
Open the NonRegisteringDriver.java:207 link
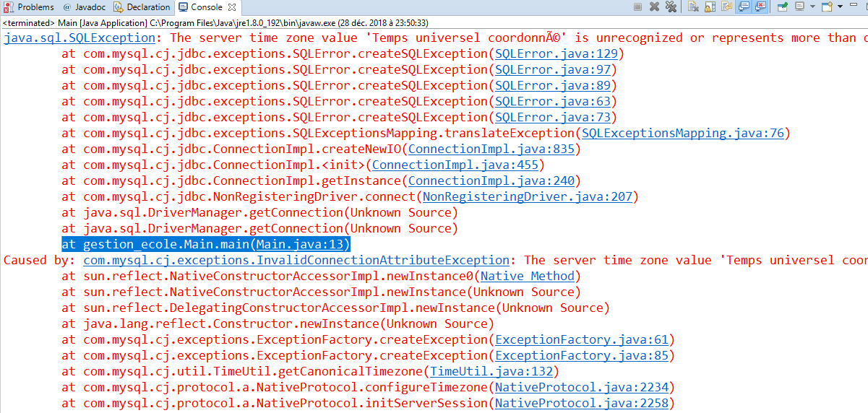pyautogui.click(x=527, y=196)
